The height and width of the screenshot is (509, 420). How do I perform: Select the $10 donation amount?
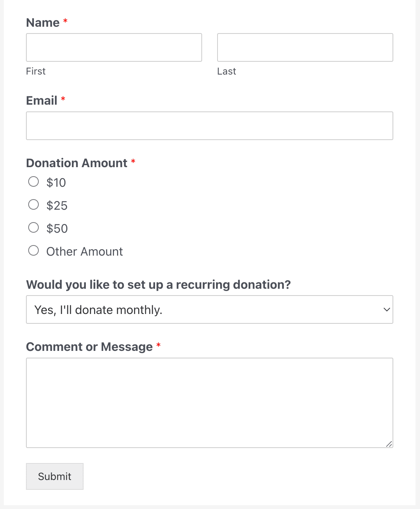tap(33, 181)
